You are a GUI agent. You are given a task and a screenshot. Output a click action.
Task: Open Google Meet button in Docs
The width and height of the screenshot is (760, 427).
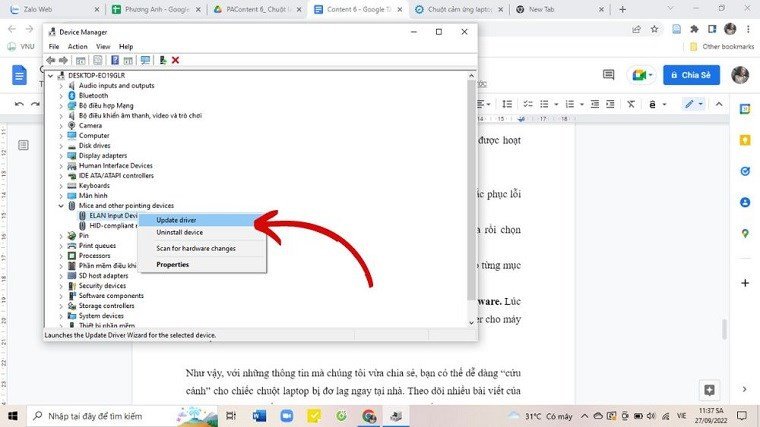pyautogui.click(x=640, y=76)
